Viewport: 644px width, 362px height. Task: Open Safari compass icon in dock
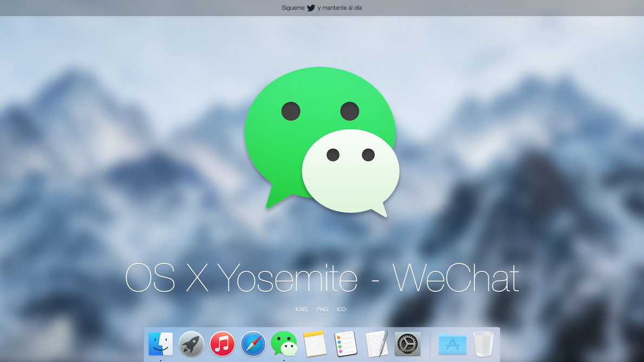pos(253,344)
